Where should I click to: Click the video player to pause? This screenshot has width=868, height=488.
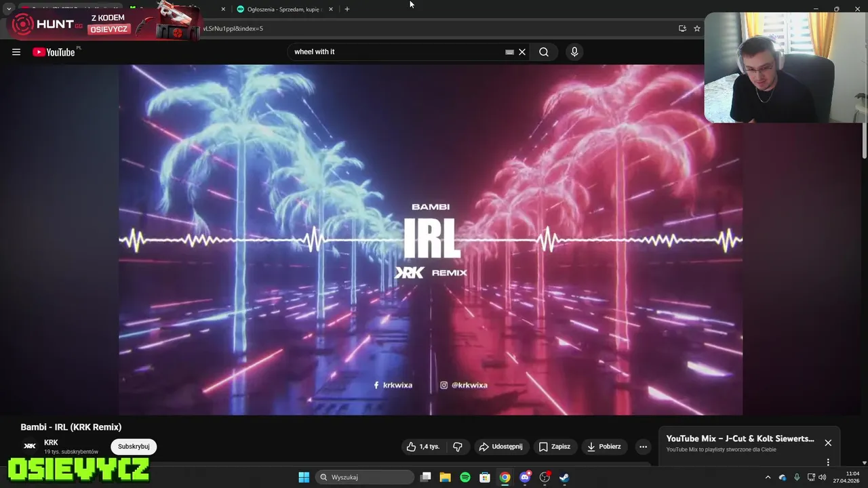pos(431,239)
